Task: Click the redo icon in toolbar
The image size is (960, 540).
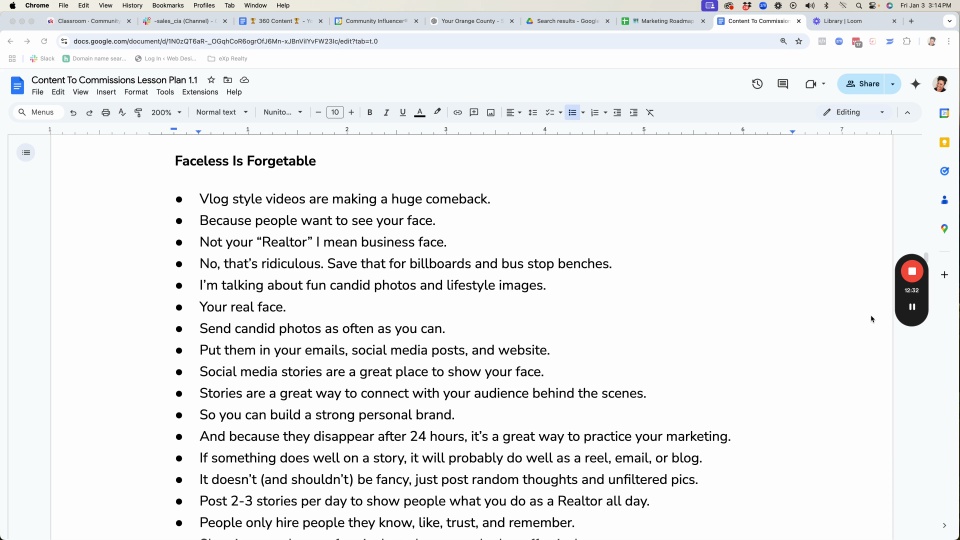Action: [x=89, y=113]
